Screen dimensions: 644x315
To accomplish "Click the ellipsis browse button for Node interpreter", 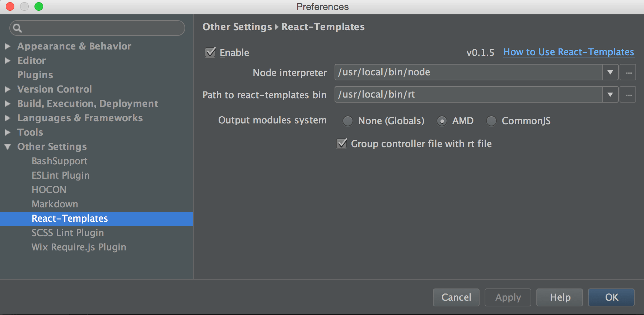I will tap(627, 72).
